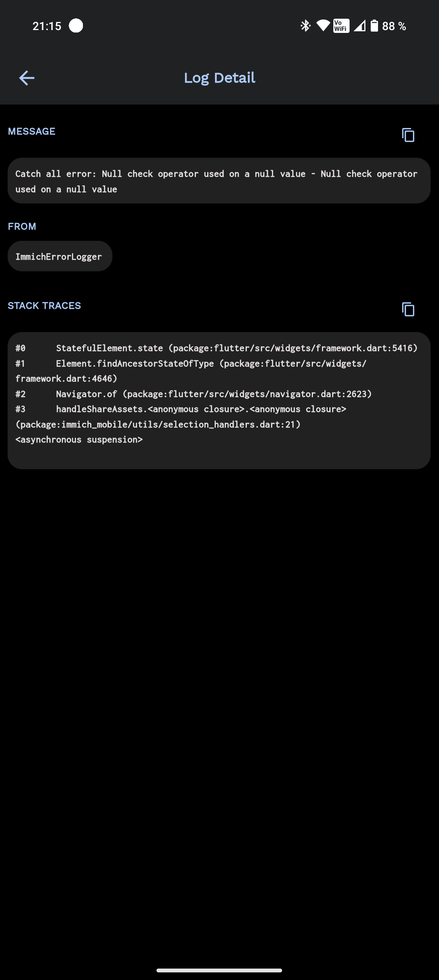This screenshot has height=980, width=439.
Task: Tap the Navigator.of stack trace line
Action: click(x=193, y=394)
